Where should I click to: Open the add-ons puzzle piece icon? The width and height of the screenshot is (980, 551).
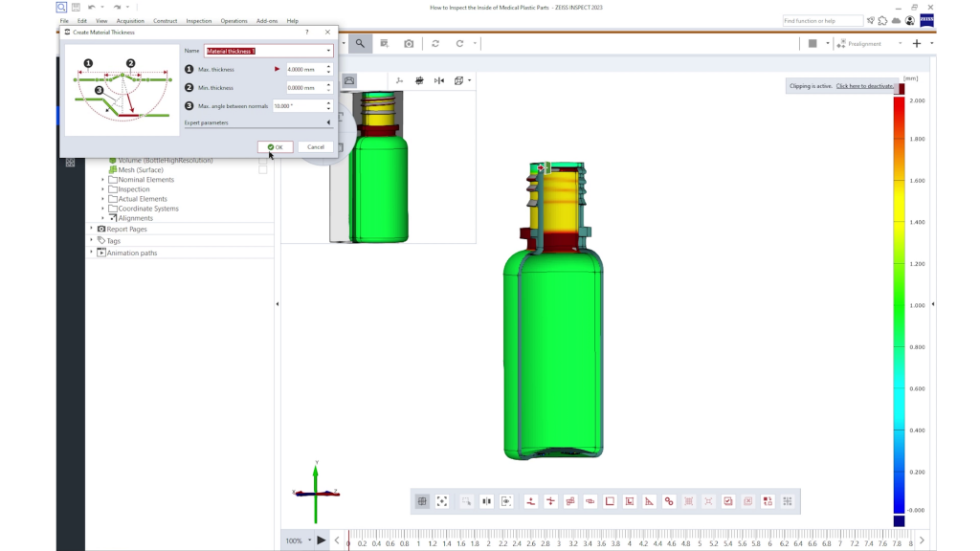click(882, 21)
